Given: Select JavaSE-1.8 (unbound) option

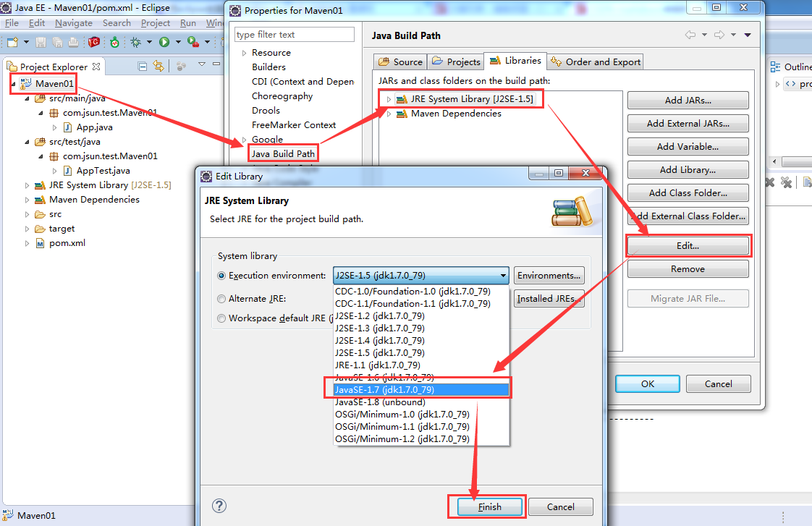Looking at the screenshot, I should 421,402.
